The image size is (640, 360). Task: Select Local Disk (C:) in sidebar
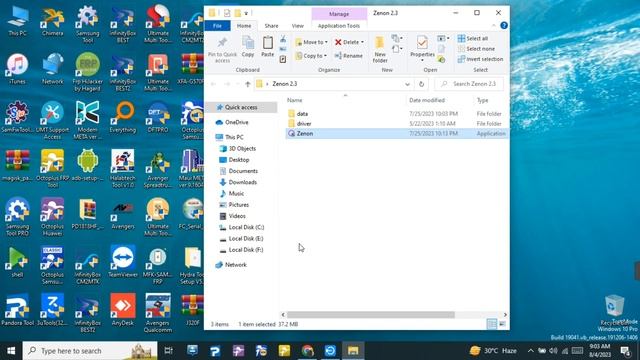[x=246, y=227]
